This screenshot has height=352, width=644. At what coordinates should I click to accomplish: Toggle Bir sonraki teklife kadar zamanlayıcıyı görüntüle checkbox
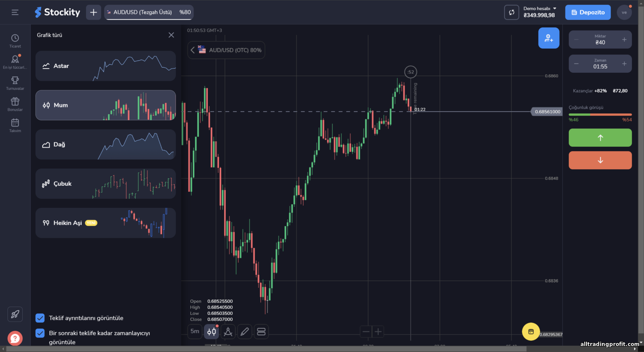tap(40, 333)
